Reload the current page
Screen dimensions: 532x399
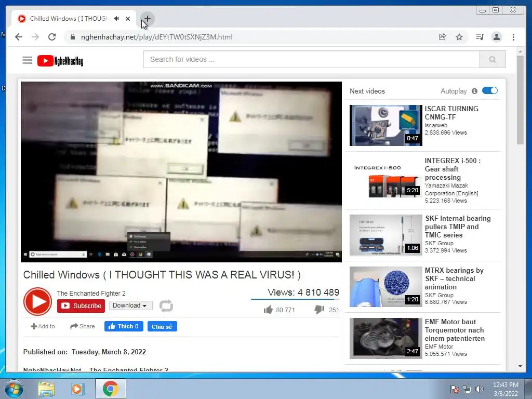point(52,37)
